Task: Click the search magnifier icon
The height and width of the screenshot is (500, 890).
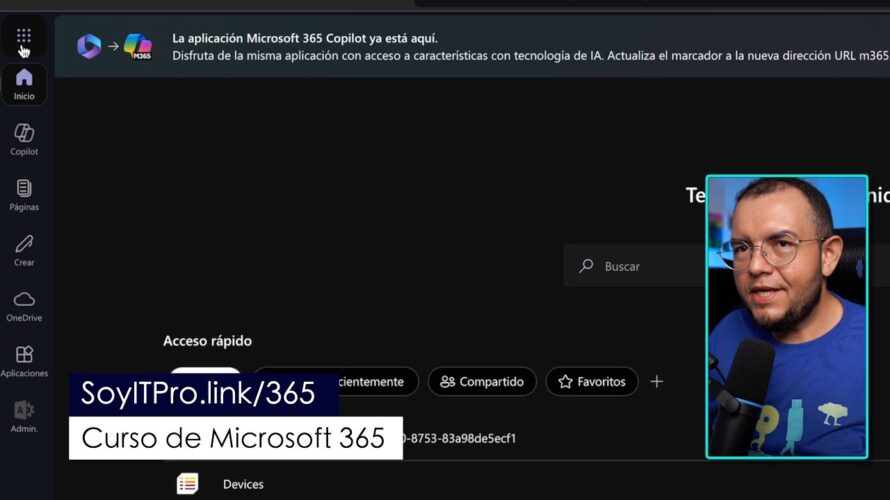Action: [586, 266]
